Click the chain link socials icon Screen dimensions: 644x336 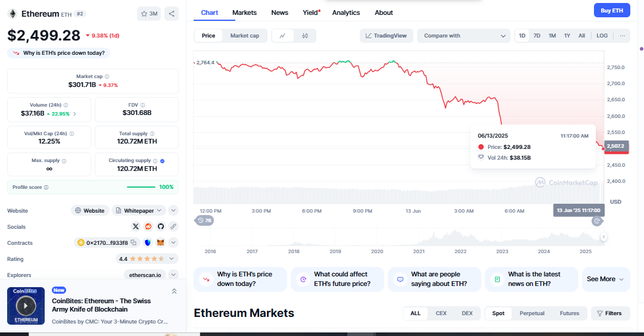[x=173, y=226]
